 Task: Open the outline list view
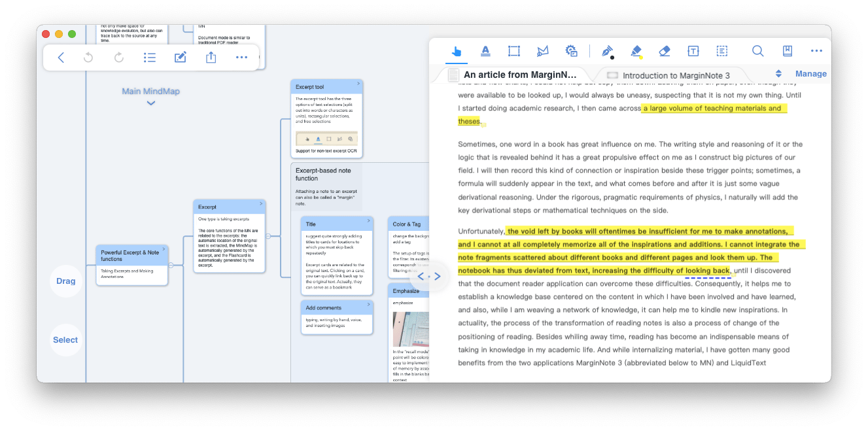150,58
